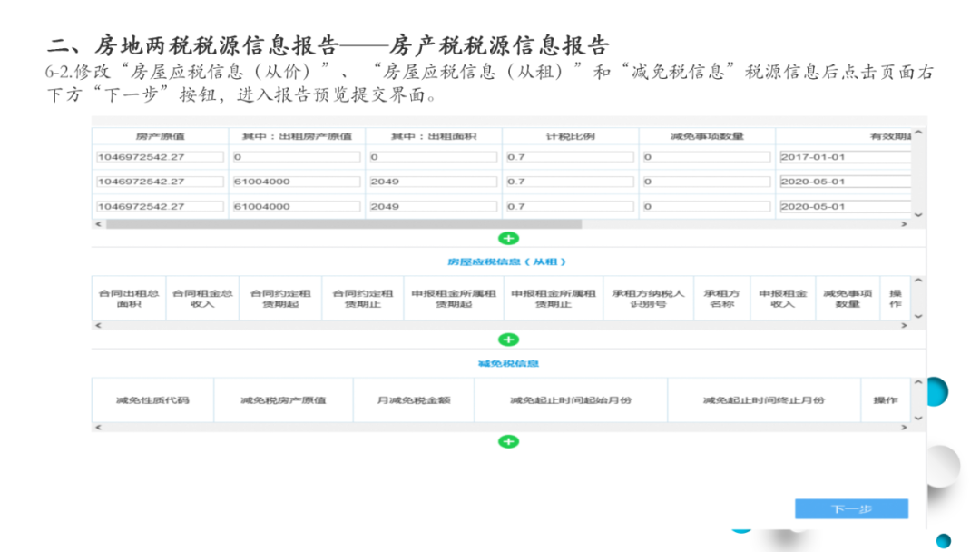The width and height of the screenshot is (980, 552).
Task: Click the horizontal scrollbar thumb of the 房产原值 table
Action: pos(344,224)
